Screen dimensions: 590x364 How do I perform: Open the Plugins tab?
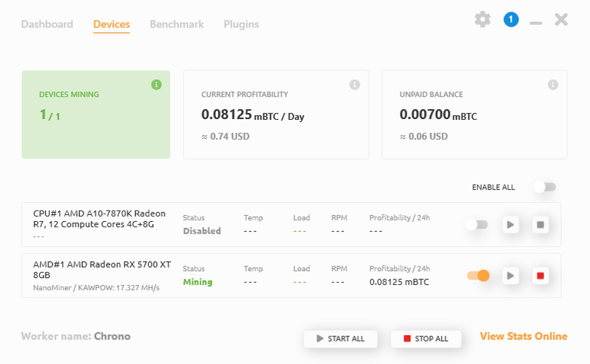point(241,25)
